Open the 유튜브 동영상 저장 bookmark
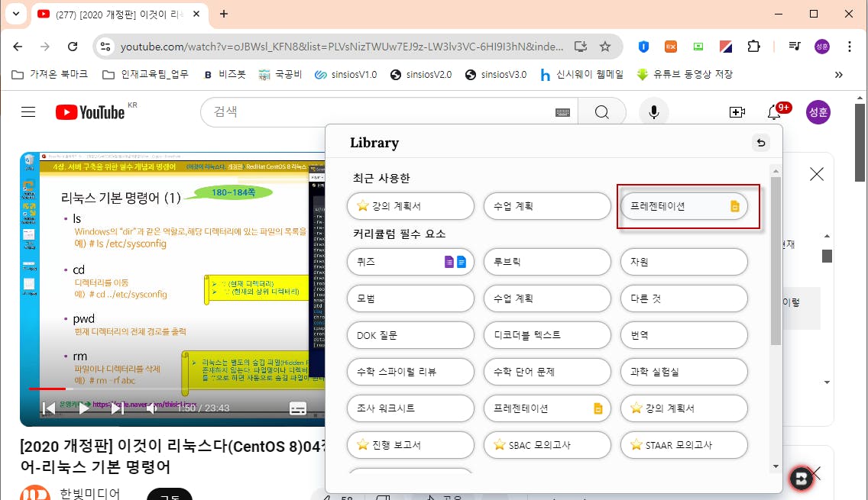868x500 pixels. pos(685,74)
